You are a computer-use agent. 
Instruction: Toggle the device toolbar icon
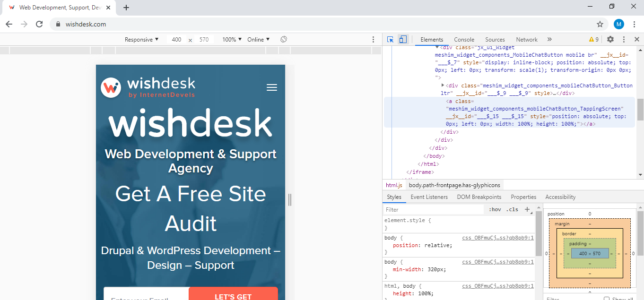tap(402, 40)
